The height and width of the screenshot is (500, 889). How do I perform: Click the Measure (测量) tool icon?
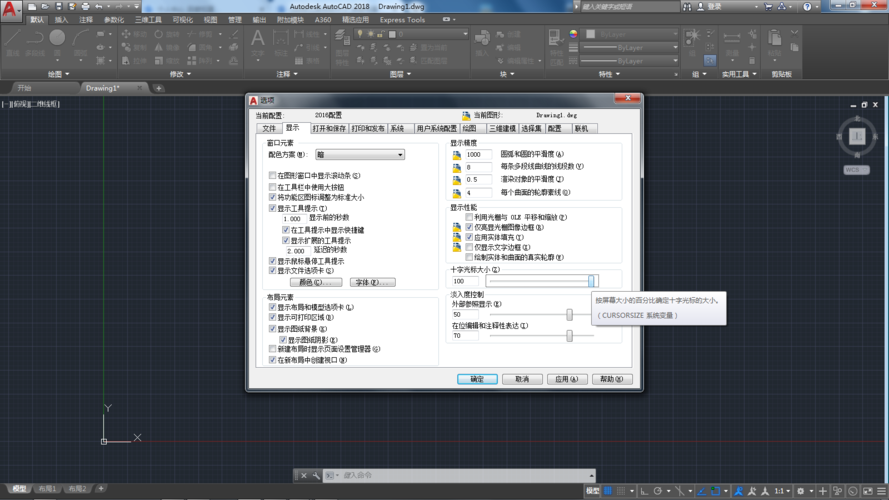(732, 43)
